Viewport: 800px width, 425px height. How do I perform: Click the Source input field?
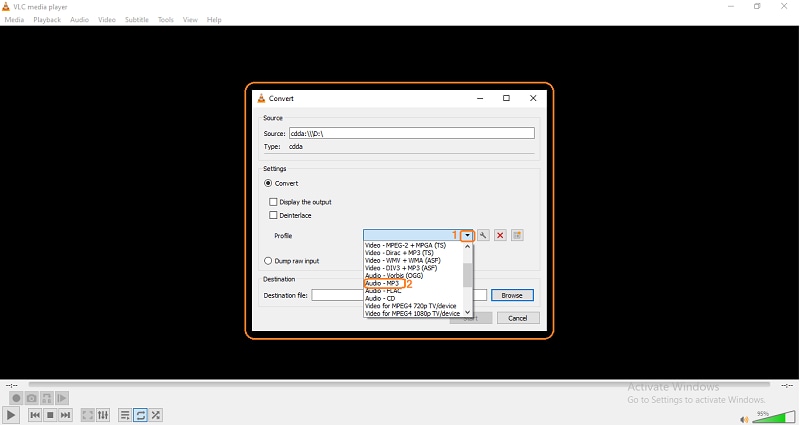(x=412, y=133)
